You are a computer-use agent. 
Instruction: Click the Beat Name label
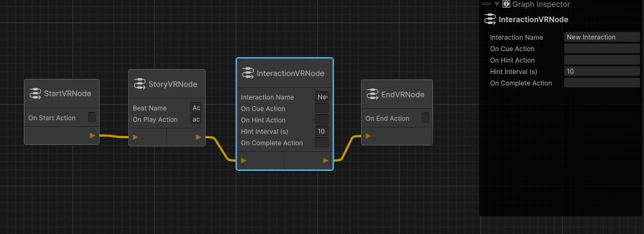(x=150, y=108)
